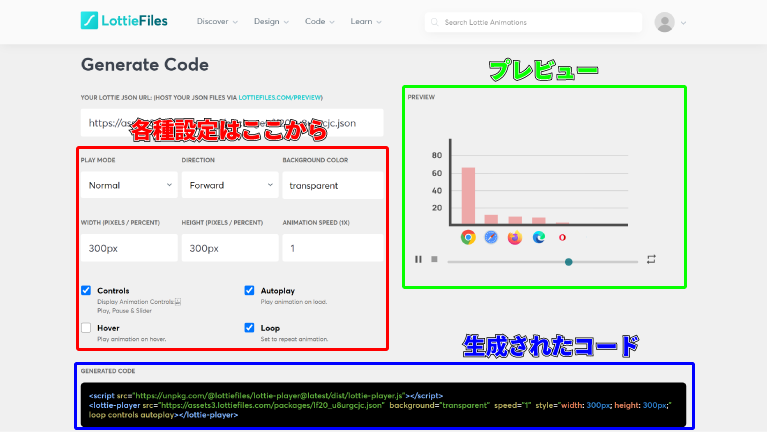Disable the Autoplay checkbox
The width and height of the screenshot is (767, 432).
tap(249, 290)
